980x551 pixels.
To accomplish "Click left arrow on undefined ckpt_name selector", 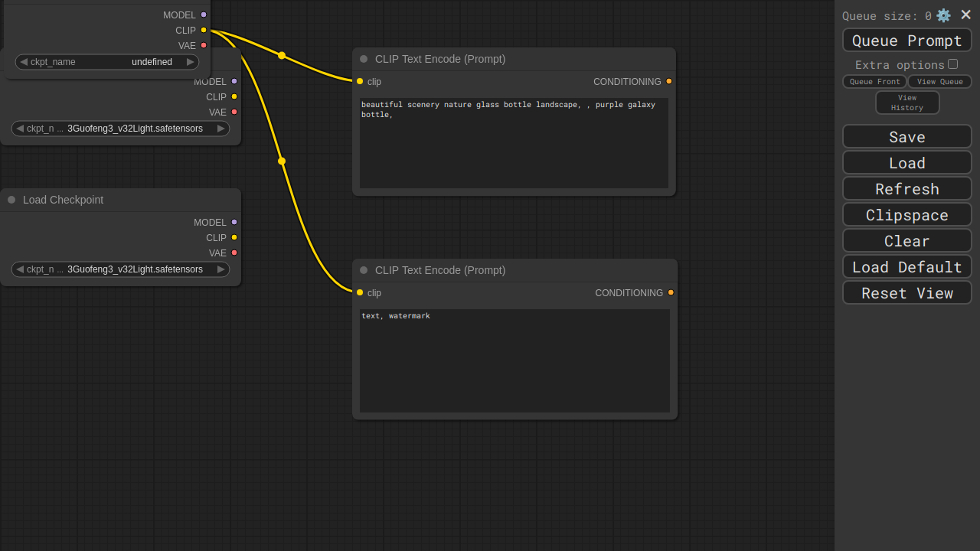I will click(24, 62).
